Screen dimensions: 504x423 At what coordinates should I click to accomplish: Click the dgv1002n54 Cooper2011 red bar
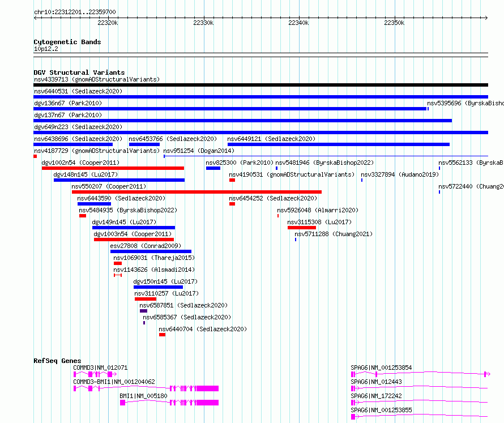tap(113, 168)
